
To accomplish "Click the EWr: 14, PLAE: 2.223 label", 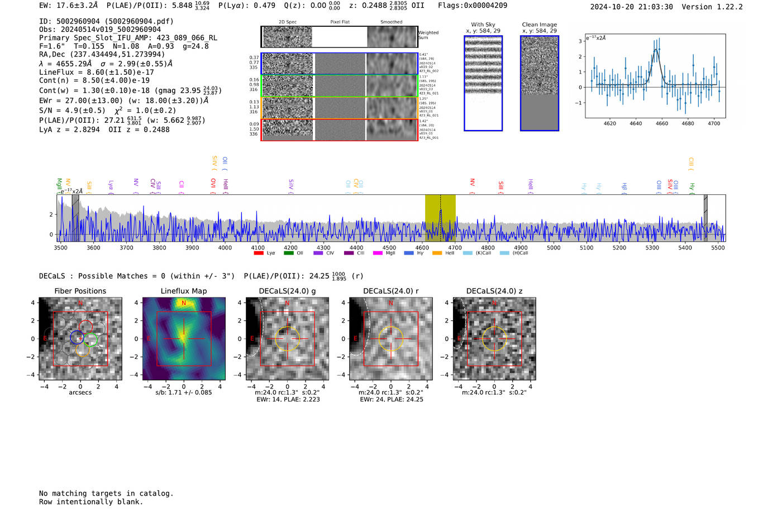I will point(288,400).
